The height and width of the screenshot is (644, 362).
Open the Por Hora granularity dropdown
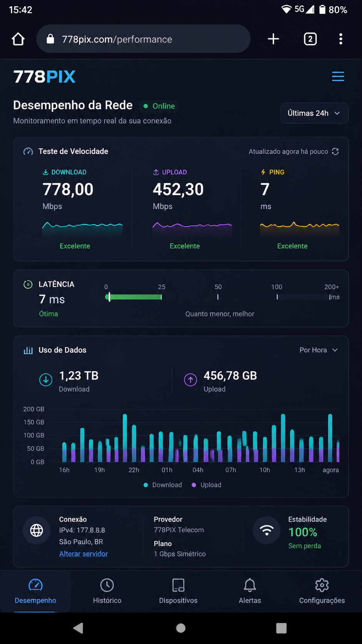(x=319, y=350)
